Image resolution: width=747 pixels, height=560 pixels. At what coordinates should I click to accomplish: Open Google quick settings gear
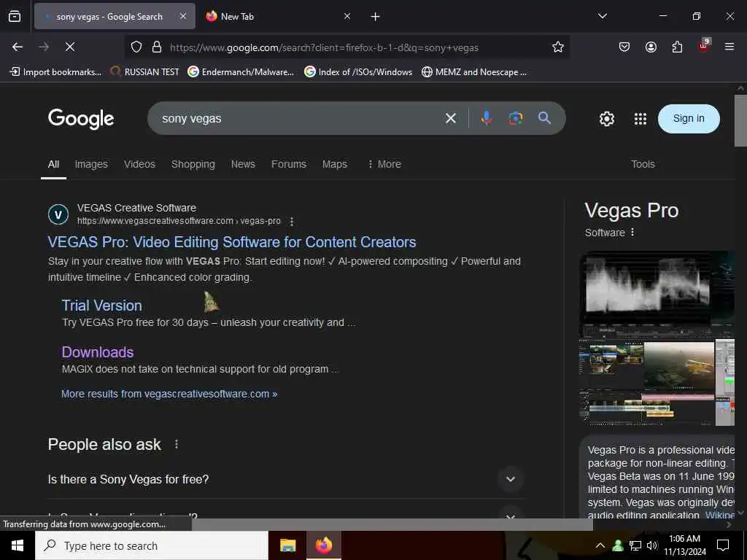pos(606,119)
